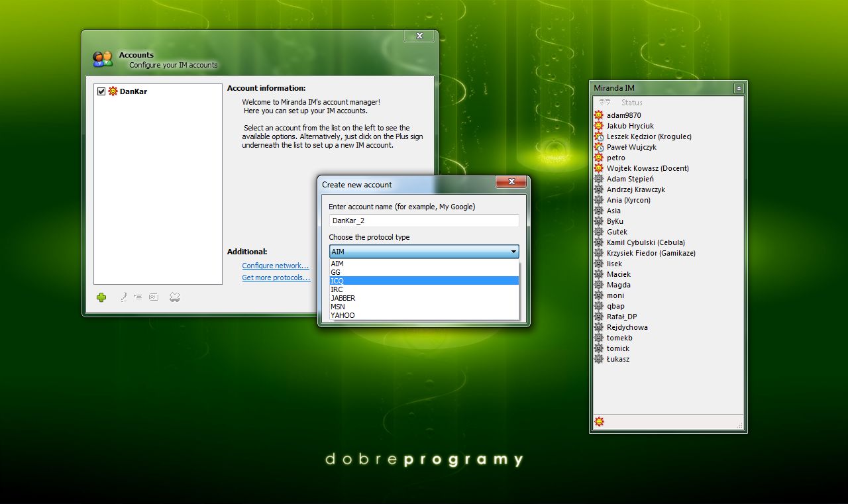Click the Accounts window two-people header icon
848x504 pixels.
(103, 59)
